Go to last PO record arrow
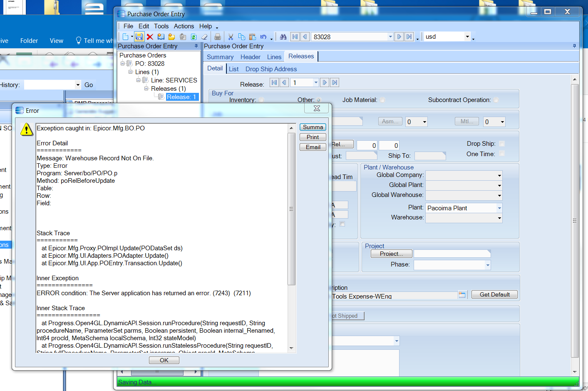 point(409,37)
